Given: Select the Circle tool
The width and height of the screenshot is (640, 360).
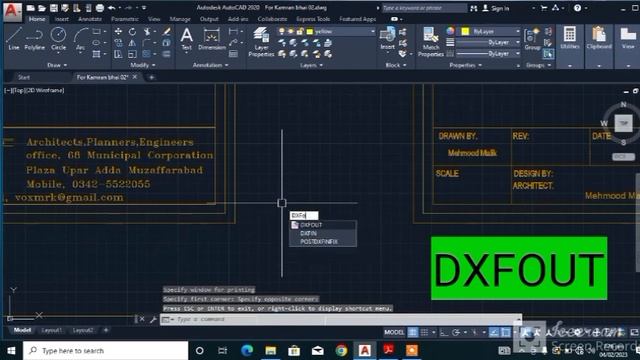Looking at the screenshot, I should point(58,39).
